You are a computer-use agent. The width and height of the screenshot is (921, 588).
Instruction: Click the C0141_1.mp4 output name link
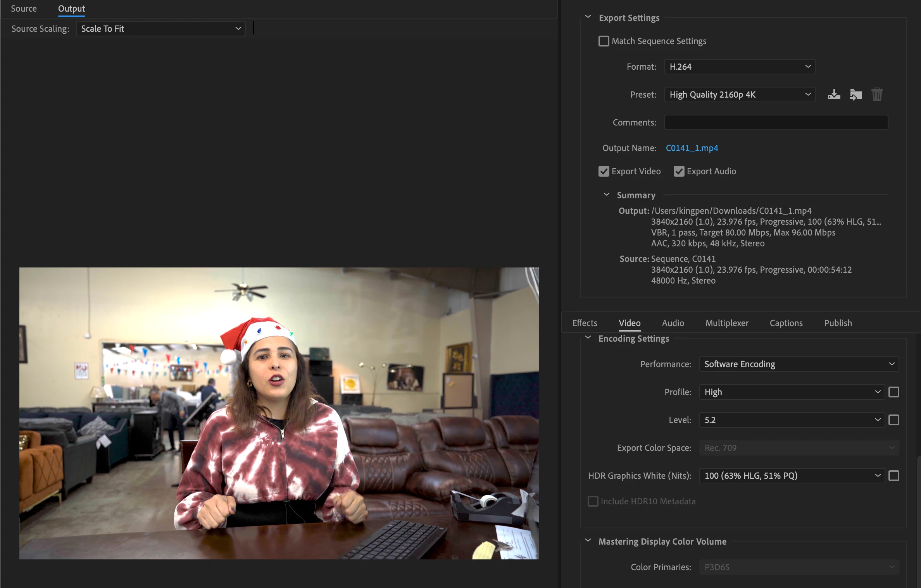point(692,148)
